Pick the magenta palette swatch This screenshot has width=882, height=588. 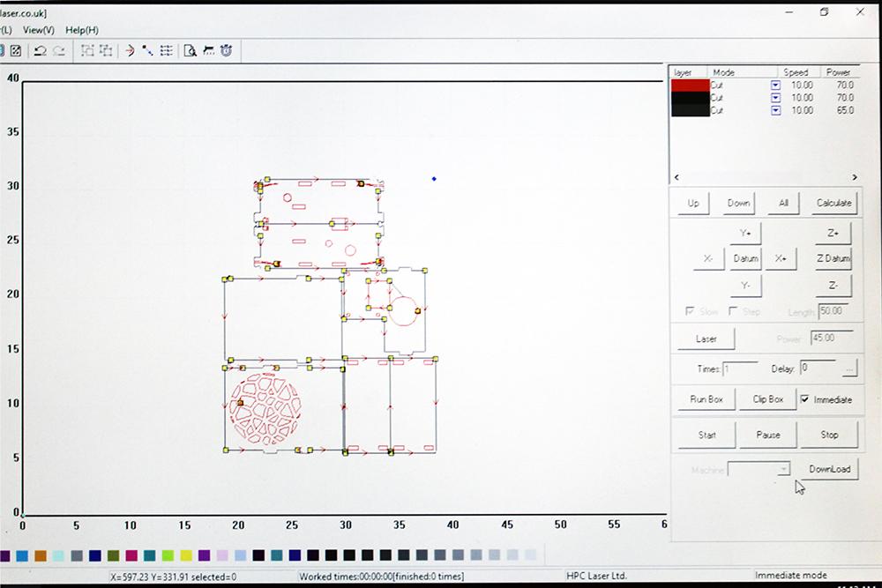131,556
